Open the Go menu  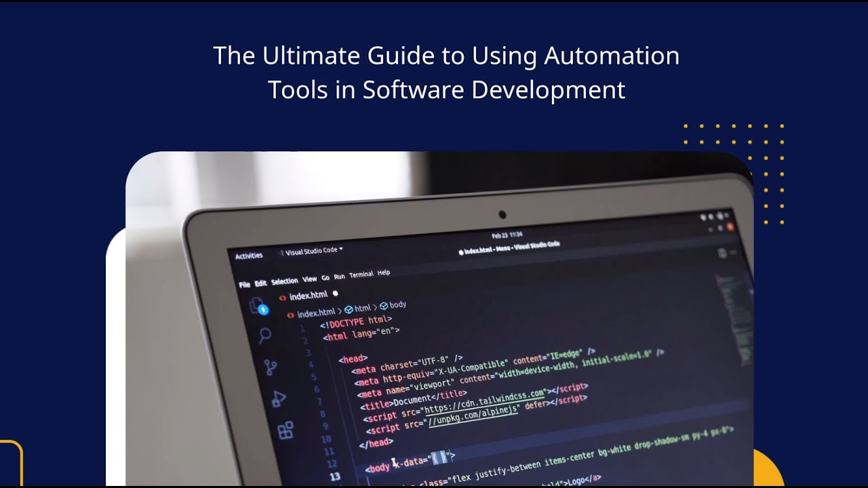pos(325,278)
